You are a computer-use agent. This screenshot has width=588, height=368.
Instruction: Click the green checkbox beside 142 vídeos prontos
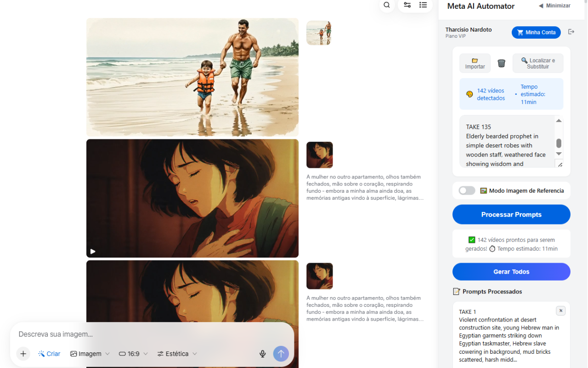point(472,240)
